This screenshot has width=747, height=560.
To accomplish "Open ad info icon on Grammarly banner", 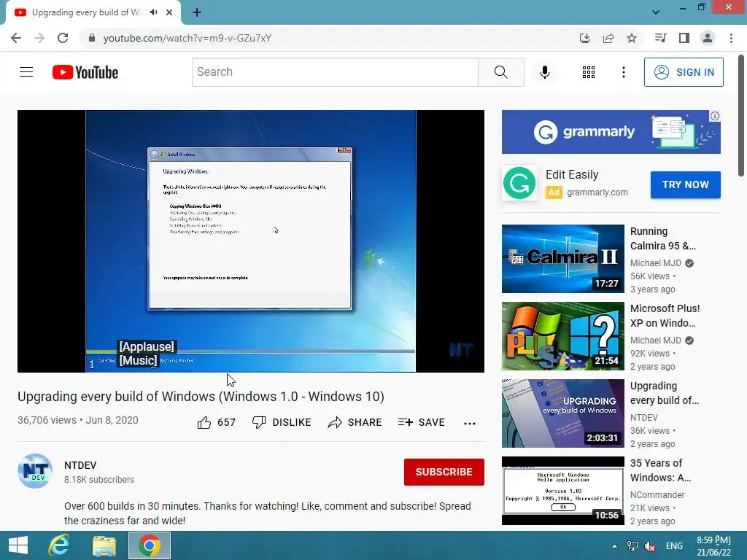I will tap(715, 116).
